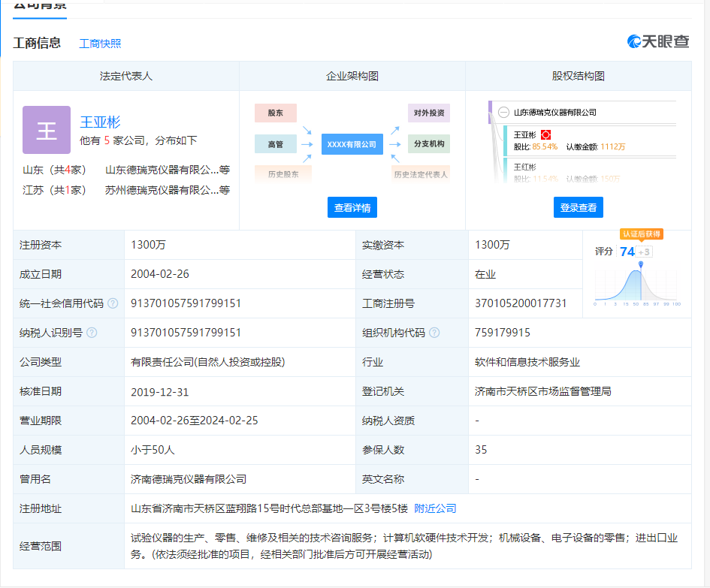This screenshot has width=710, height=588.
Task: Click the purple 王 avatar
Action: pyautogui.click(x=47, y=130)
